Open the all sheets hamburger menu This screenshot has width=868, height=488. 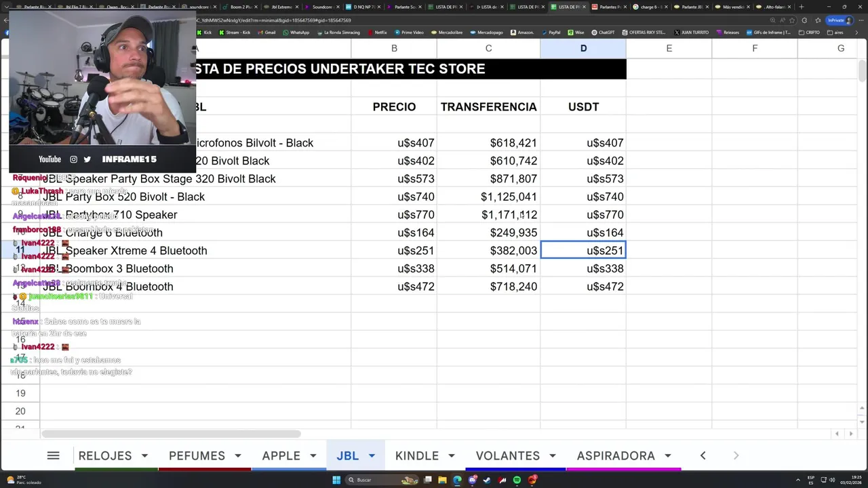coord(53,455)
